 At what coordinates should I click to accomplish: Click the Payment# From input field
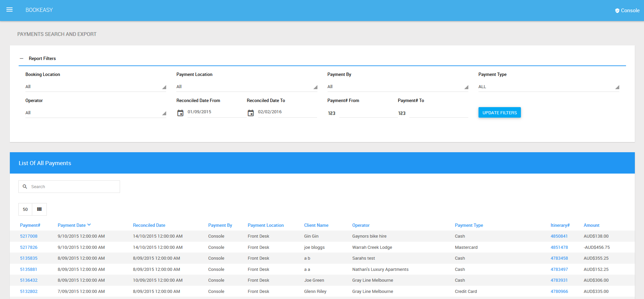coord(368,113)
